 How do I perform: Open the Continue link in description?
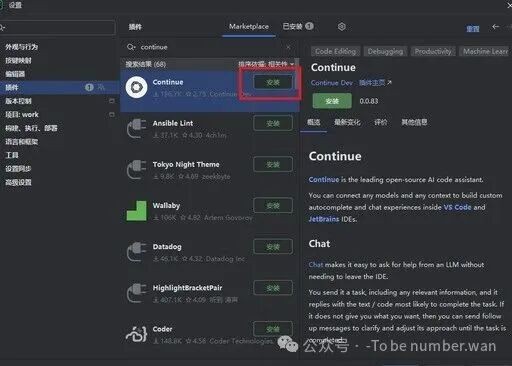coord(324,180)
